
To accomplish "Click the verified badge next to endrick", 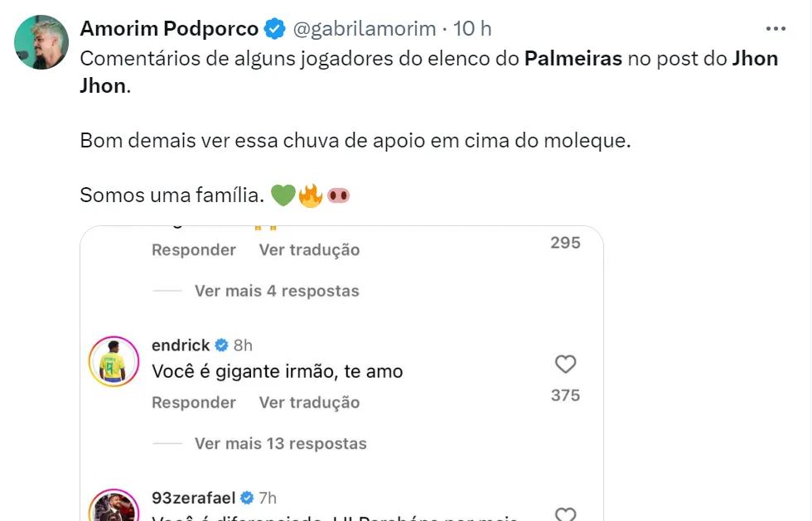I will [222, 345].
